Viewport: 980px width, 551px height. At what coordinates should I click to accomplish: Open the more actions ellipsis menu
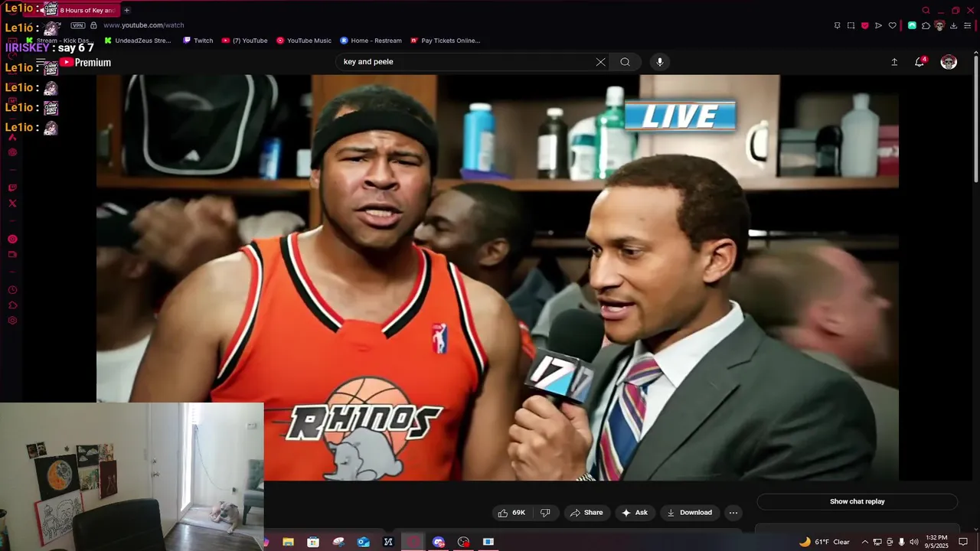click(x=733, y=513)
